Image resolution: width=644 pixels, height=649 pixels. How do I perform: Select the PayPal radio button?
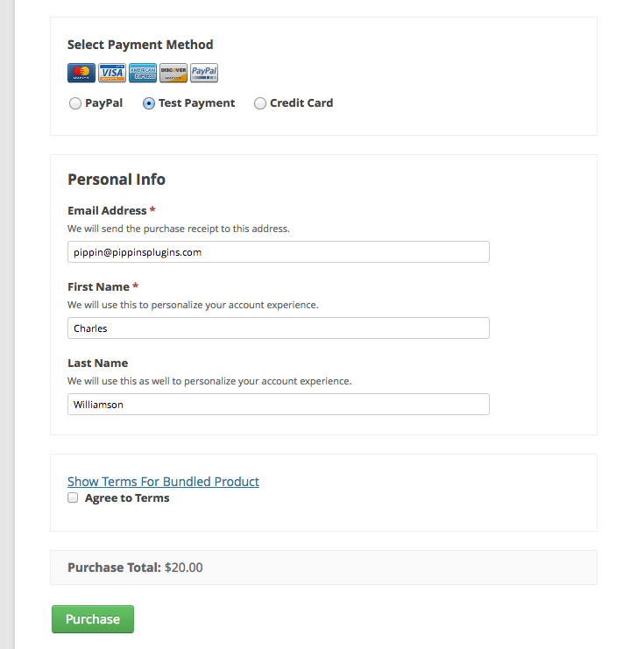pos(75,103)
